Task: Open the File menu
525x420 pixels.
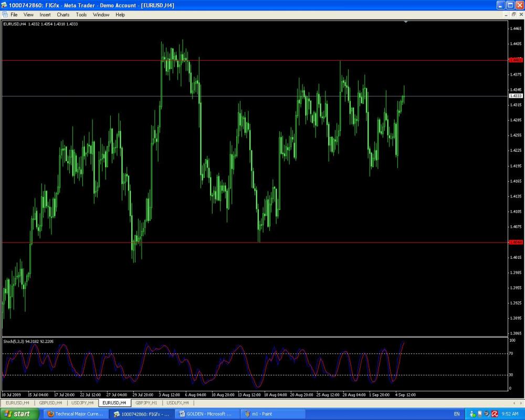Action: point(14,15)
